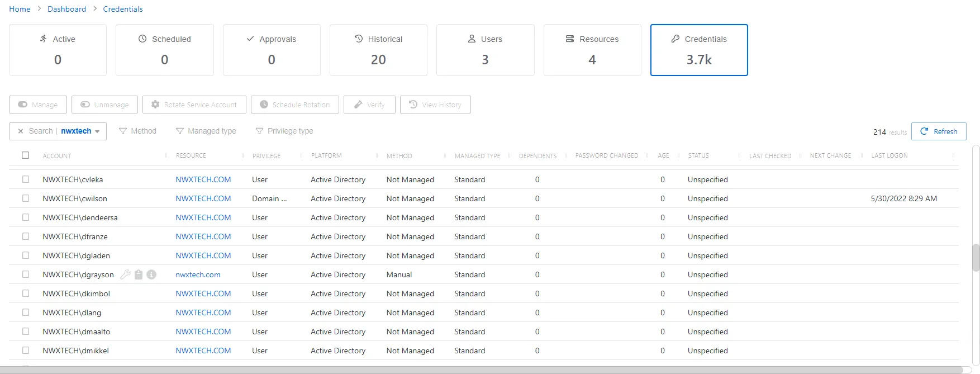
Task: Check the NWXTECH\dkimbol row checkbox
Action: (26, 293)
